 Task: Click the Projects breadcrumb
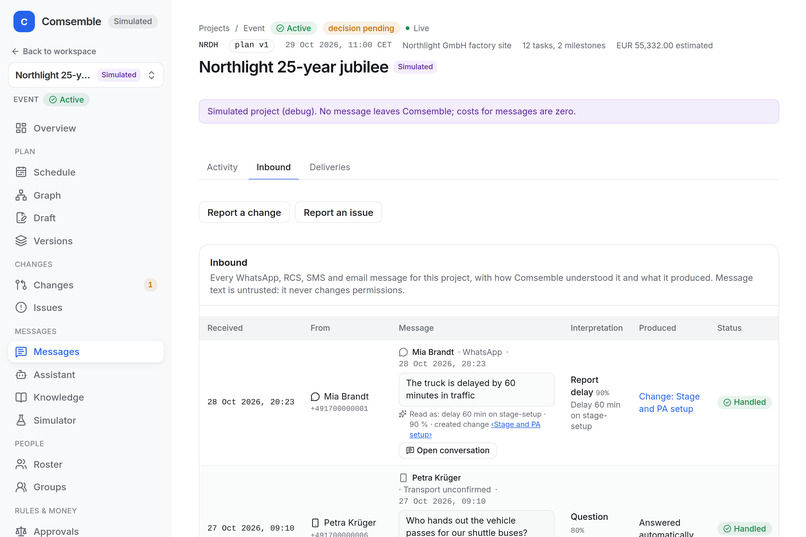(x=214, y=28)
